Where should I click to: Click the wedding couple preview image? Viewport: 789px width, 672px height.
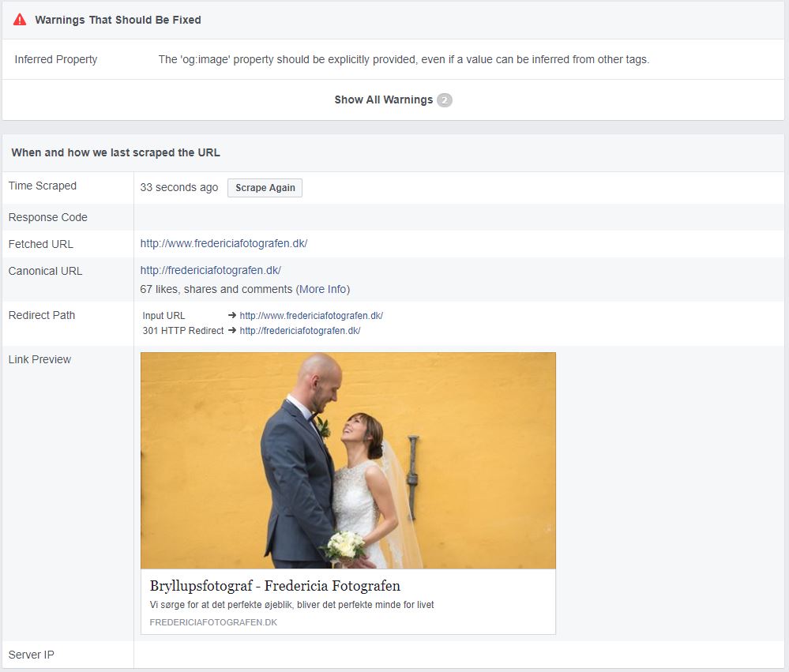(348, 460)
